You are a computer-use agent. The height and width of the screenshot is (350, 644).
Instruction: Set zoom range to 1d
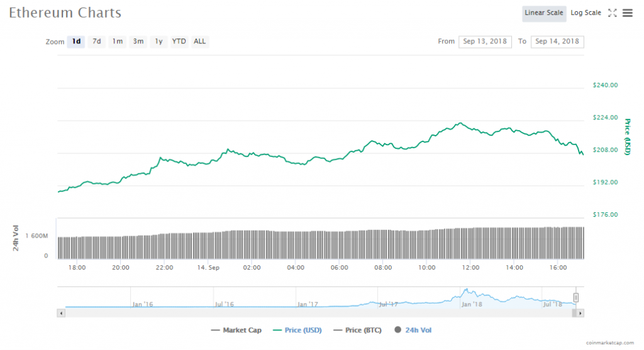point(76,41)
